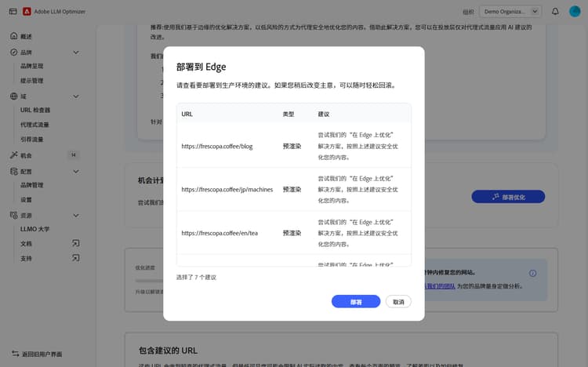
Task: Click 返回旧用户界面 link
Action: tap(42, 354)
